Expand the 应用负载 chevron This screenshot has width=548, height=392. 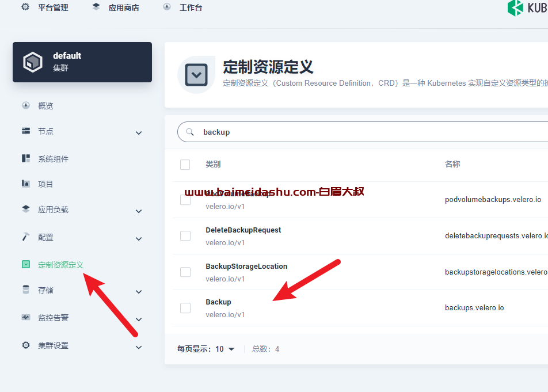pyautogui.click(x=139, y=211)
